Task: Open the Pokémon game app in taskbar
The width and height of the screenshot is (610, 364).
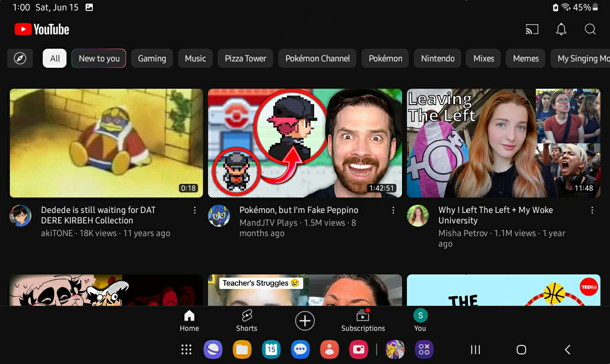Action: click(395, 349)
